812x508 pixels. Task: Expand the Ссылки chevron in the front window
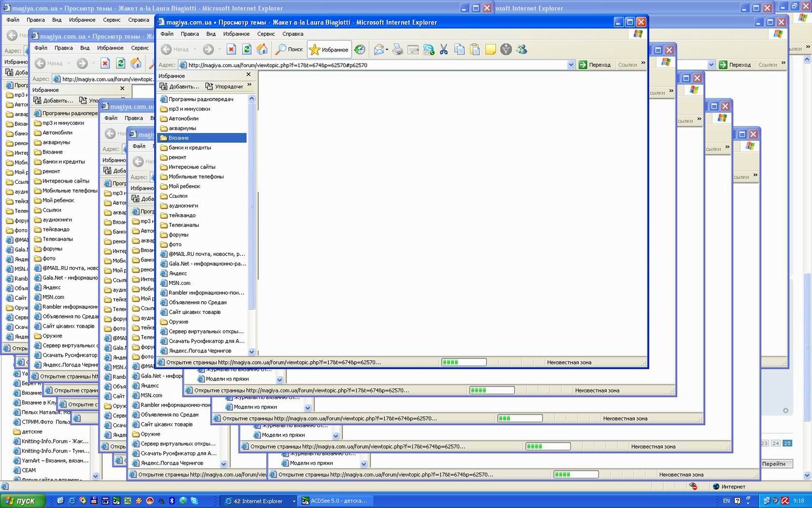tap(643, 63)
